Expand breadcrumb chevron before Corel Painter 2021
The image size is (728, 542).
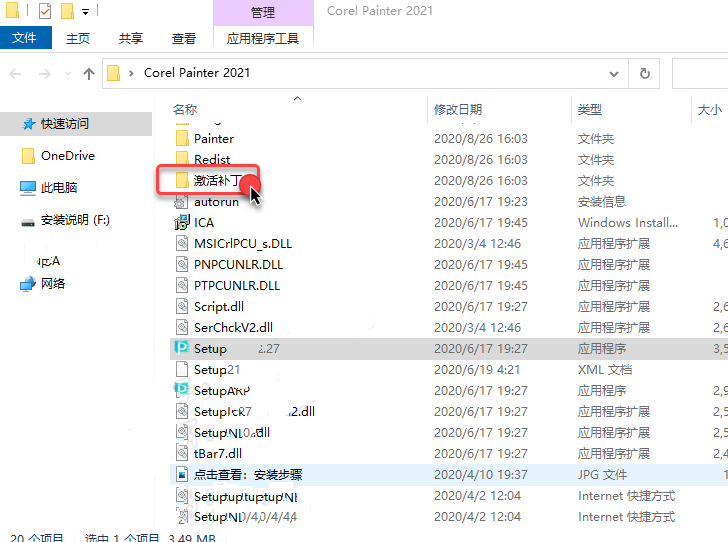pos(131,73)
